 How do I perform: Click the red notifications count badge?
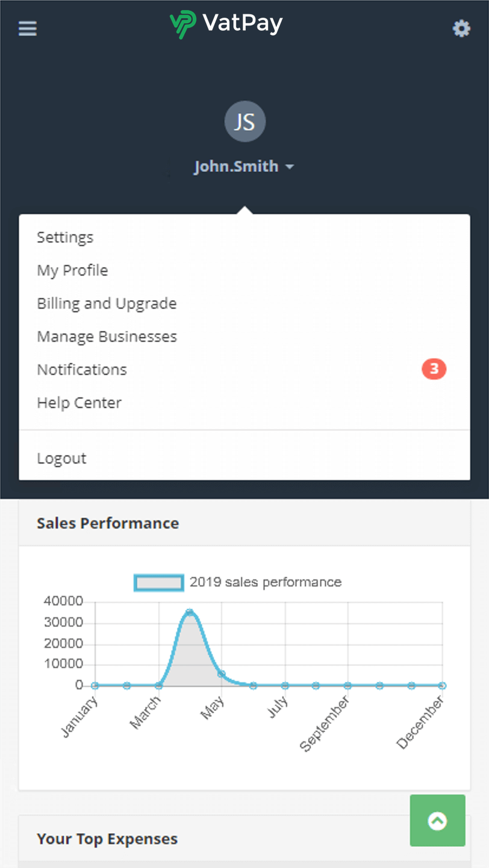point(434,369)
